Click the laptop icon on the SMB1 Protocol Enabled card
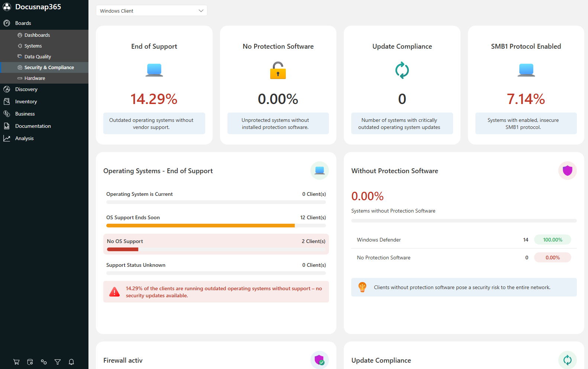Screen dimensions: 588x369 tap(526, 70)
